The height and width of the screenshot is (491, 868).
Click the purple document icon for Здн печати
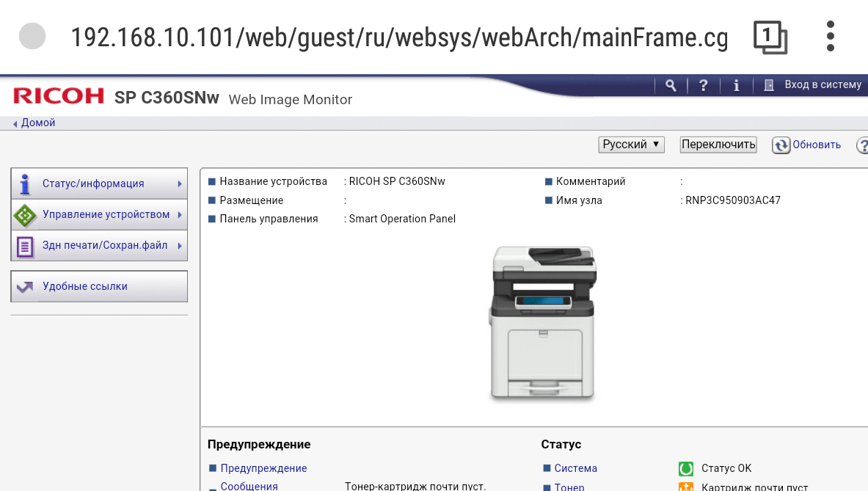(x=25, y=247)
